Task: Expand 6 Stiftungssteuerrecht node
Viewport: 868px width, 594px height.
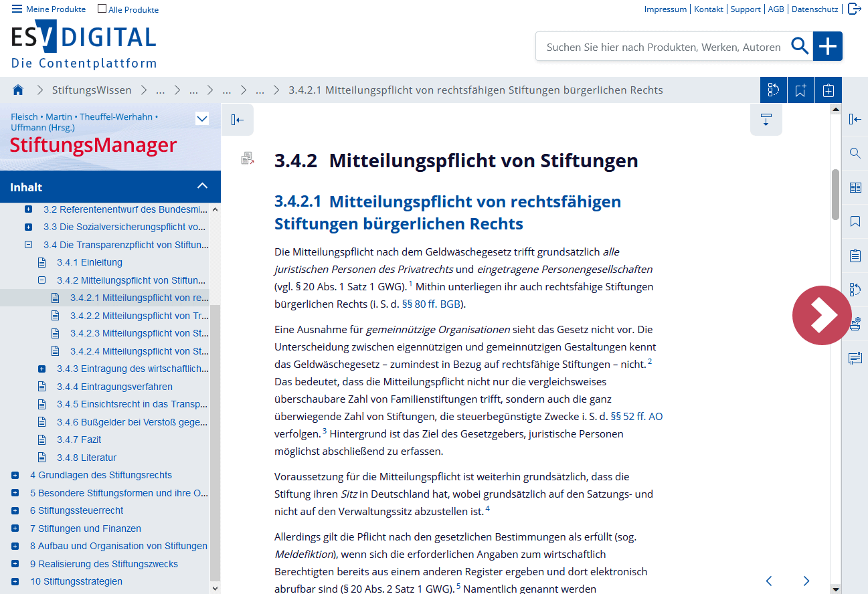Action: 15,510
